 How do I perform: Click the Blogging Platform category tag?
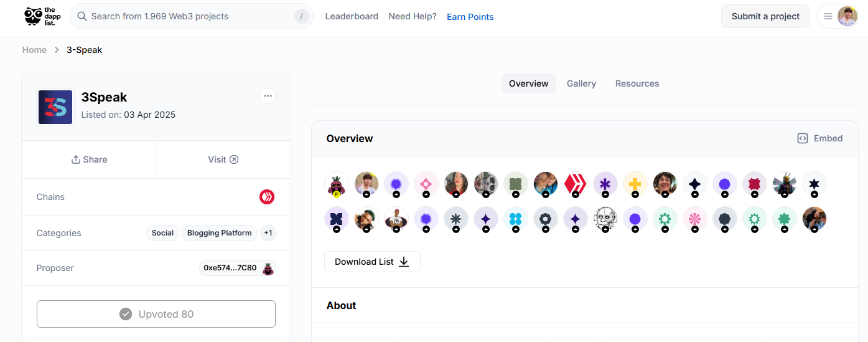pos(220,233)
